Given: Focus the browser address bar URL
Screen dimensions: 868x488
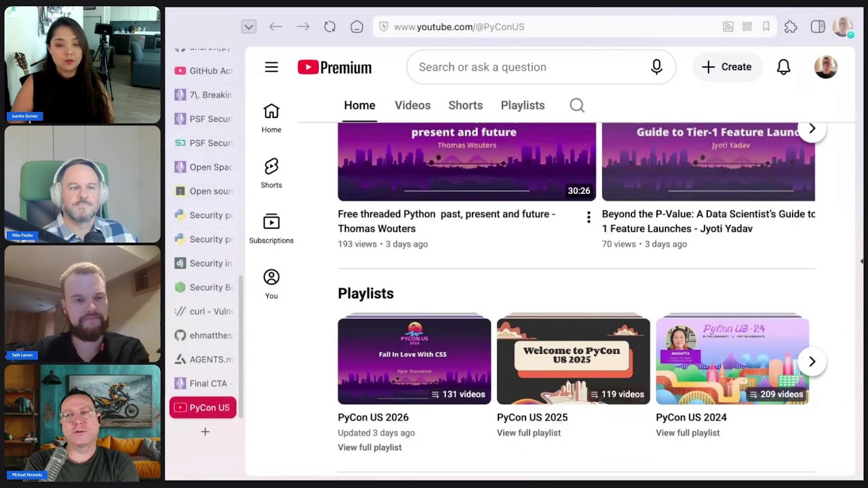Looking at the screenshot, I should pyautogui.click(x=459, y=26).
